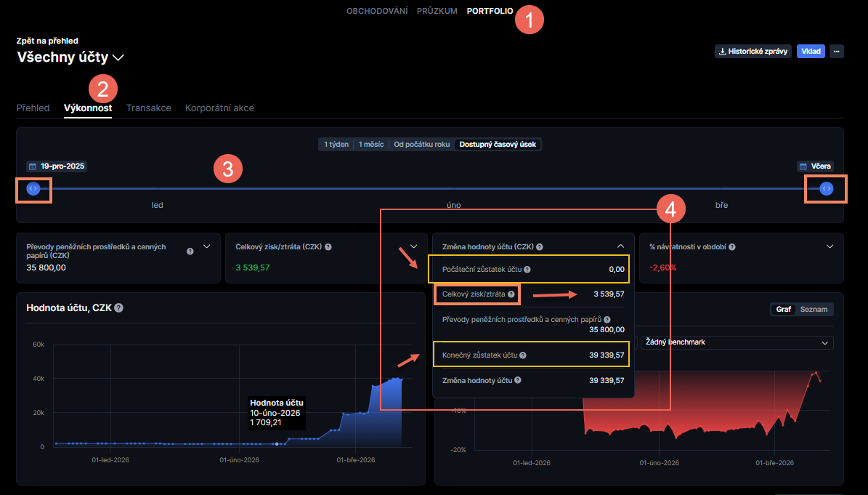
Task: Click help icon next to Hodnota účtu, CZK
Action: tap(118, 308)
